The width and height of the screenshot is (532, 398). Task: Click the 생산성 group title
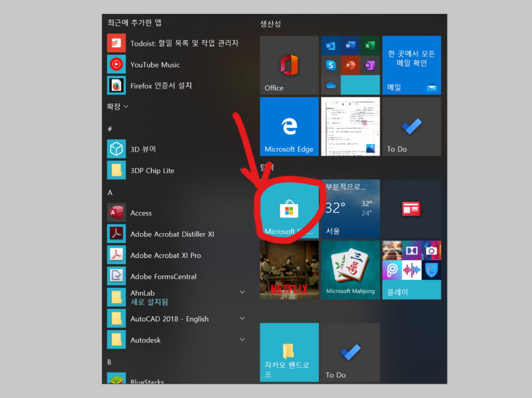tap(270, 24)
